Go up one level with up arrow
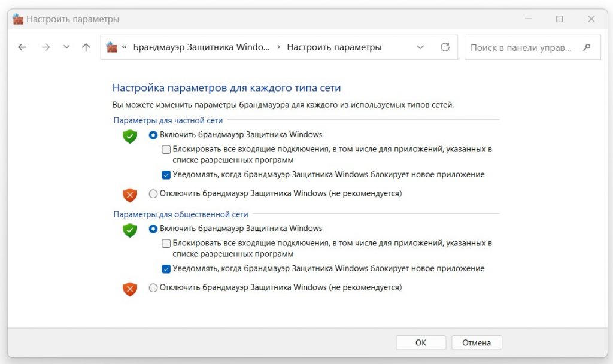613x364 pixels. click(x=86, y=47)
